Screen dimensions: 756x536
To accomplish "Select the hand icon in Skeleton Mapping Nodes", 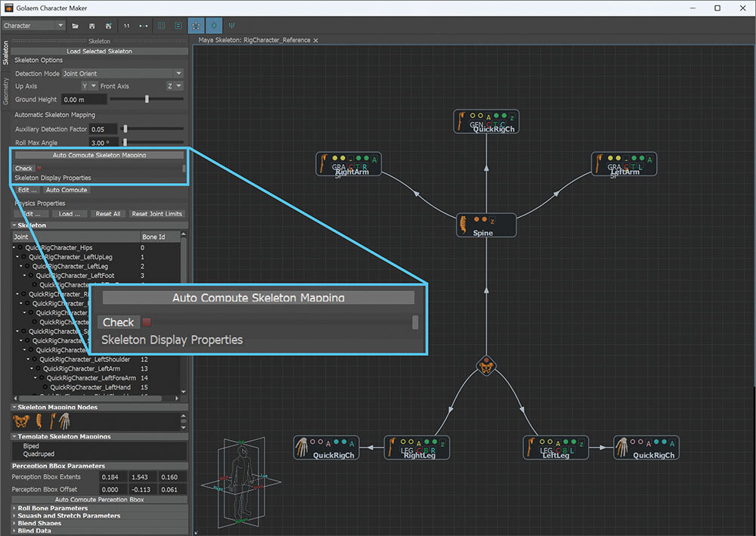I will pyautogui.click(x=64, y=421).
